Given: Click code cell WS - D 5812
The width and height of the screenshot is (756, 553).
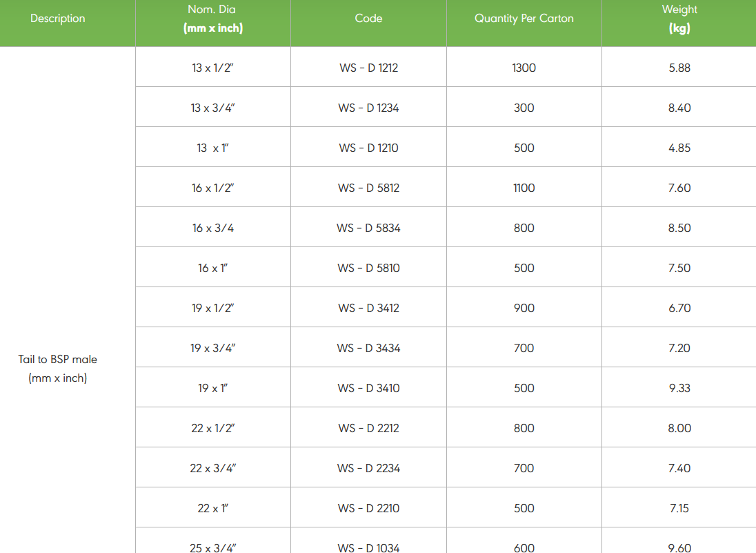Looking at the screenshot, I should [x=368, y=188].
